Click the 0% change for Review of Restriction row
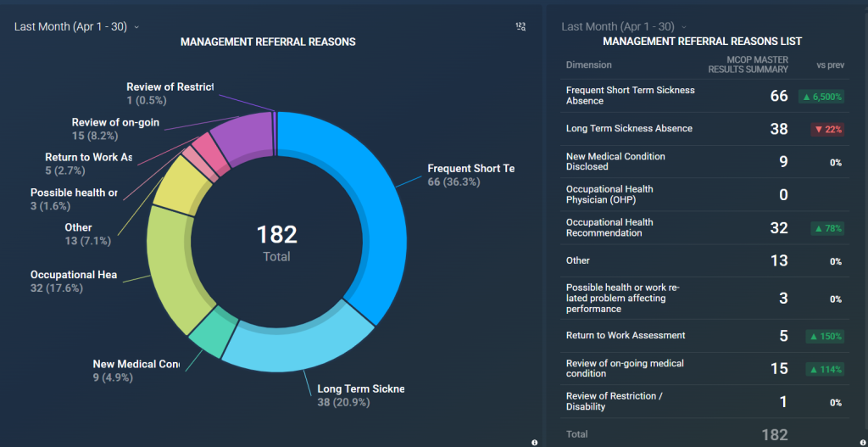The height and width of the screenshot is (447, 868). (x=836, y=402)
